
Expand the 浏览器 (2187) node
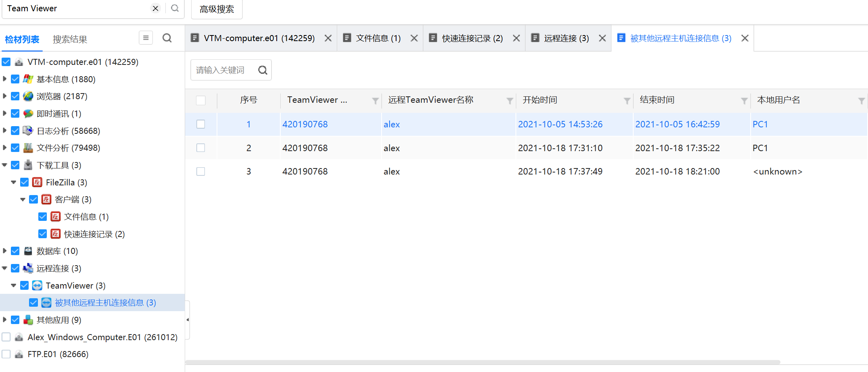click(x=4, y=96)
